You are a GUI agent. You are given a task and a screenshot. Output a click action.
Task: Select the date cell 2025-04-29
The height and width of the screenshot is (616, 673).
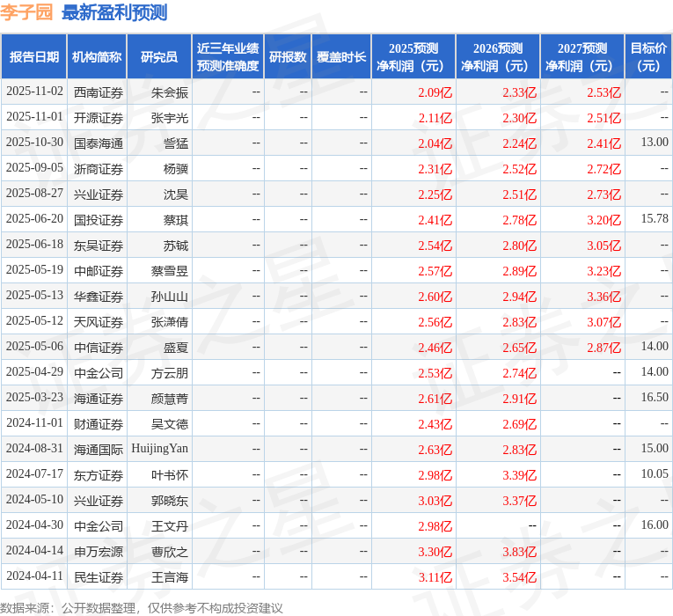pyautogui.click(x=35, y=372)
